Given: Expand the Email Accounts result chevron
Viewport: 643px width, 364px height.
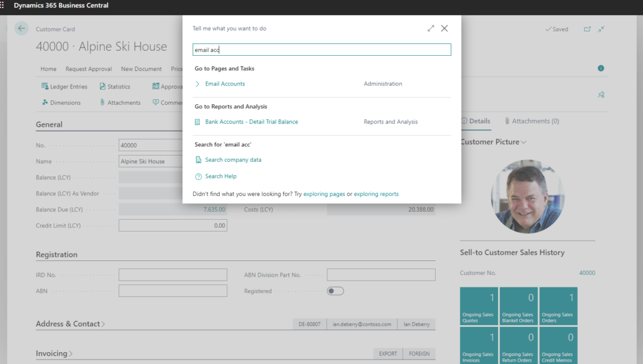Looking at the screenshot, I should pyautogui.click(x=197, y=83).
